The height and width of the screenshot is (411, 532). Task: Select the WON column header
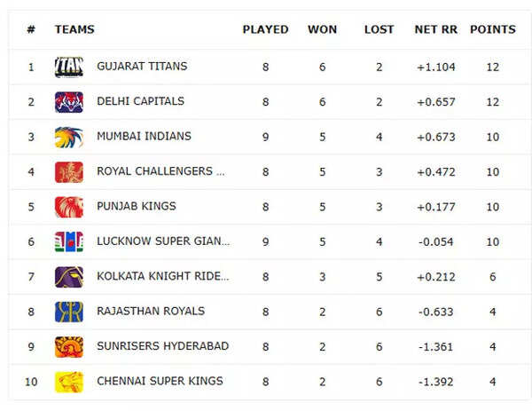coord(323,29)
